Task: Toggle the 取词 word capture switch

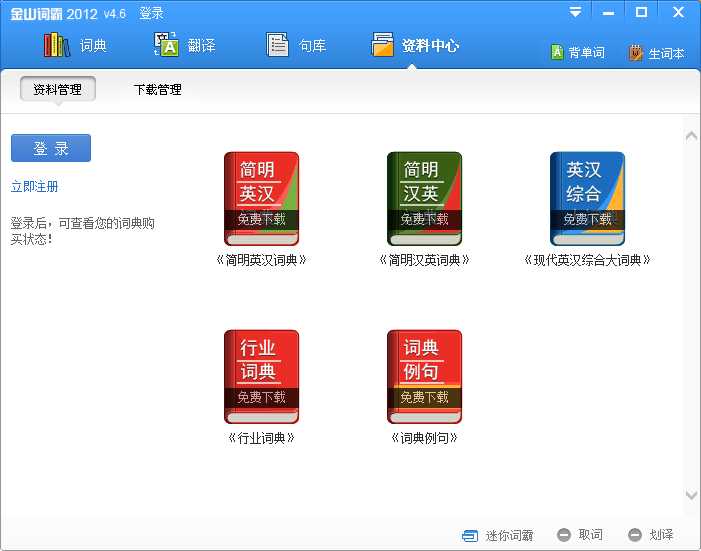Action: pos(580,534)
